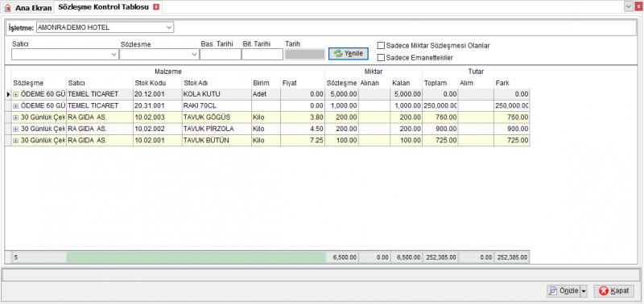Expand the KOLA KUTU contract row
Image resolution: width=644 pixels, height=304 pixels.
click(15, 94)
